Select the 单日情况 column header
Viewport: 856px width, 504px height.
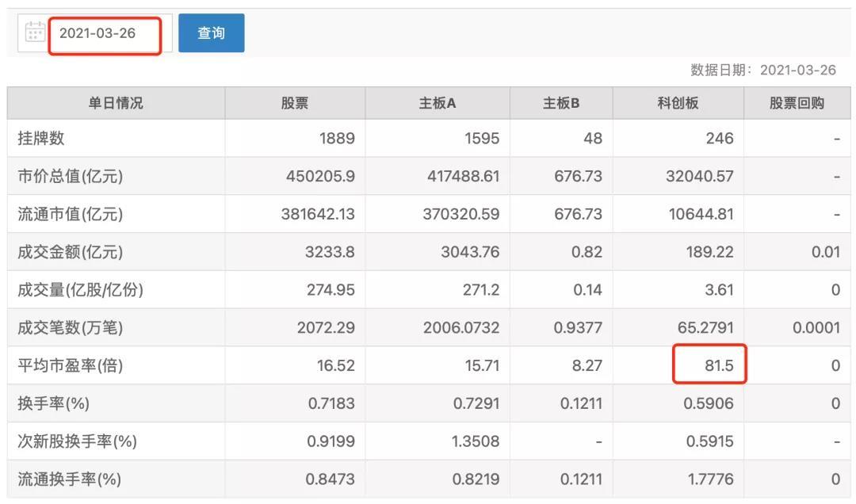tap(116, 103)
